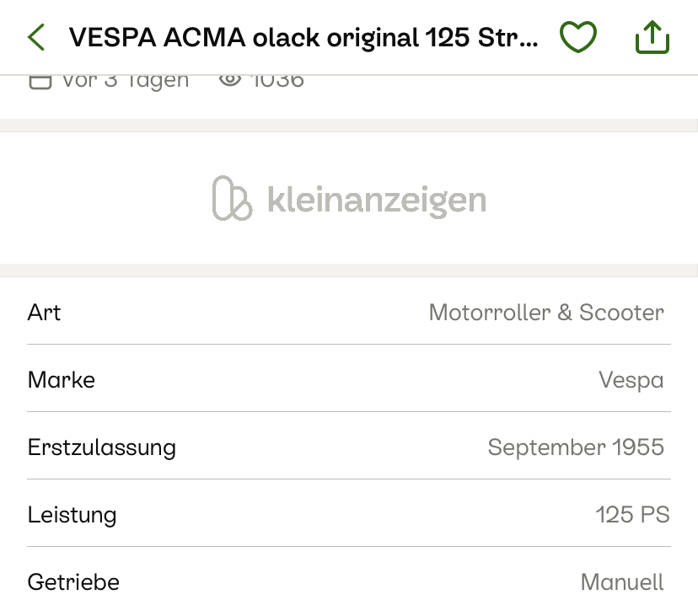This screenshot has width=698, height=616.
Task: Click the 'vor 3 Tagen' posting date
Action: pyautogui.click(x=125, y=81)
